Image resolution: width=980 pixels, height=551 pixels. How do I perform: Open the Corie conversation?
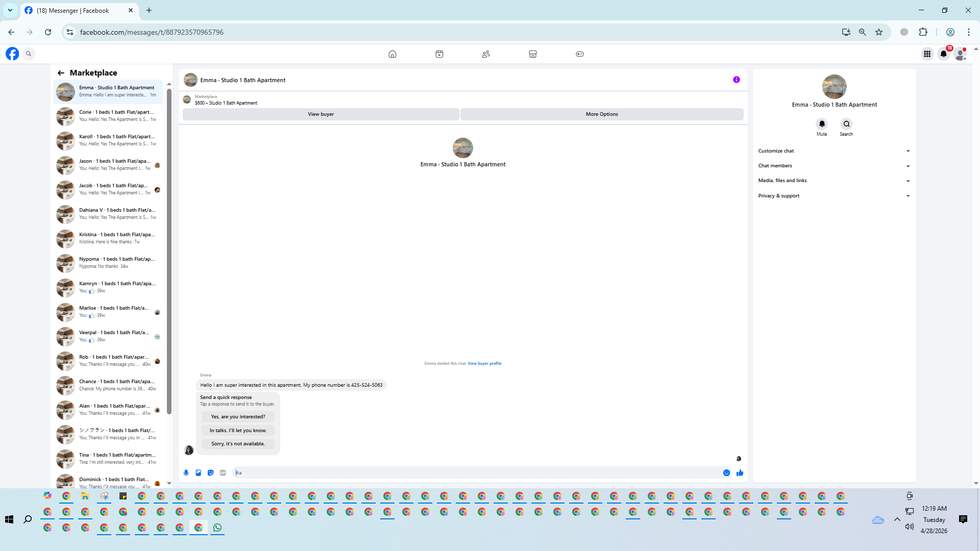108,116
